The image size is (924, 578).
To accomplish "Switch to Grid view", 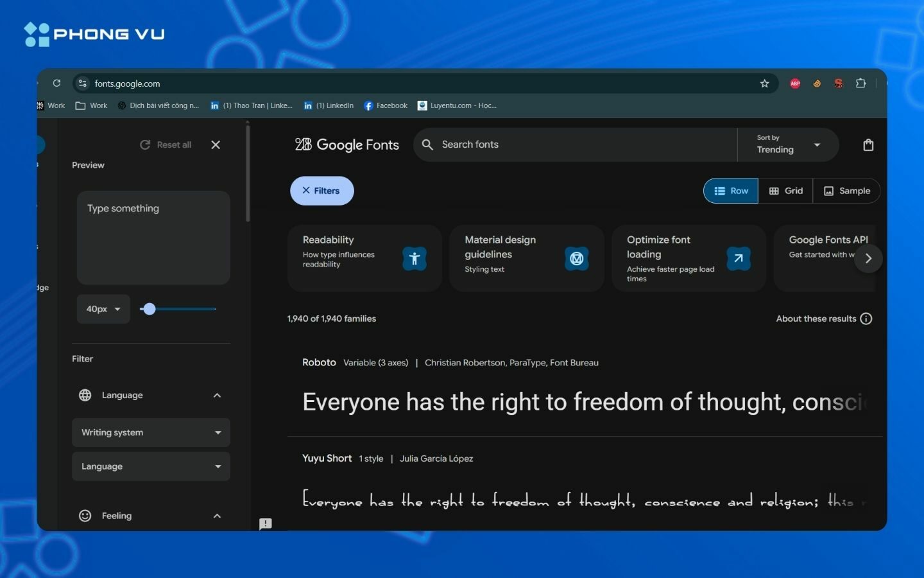I will click(x=786, y=191).
